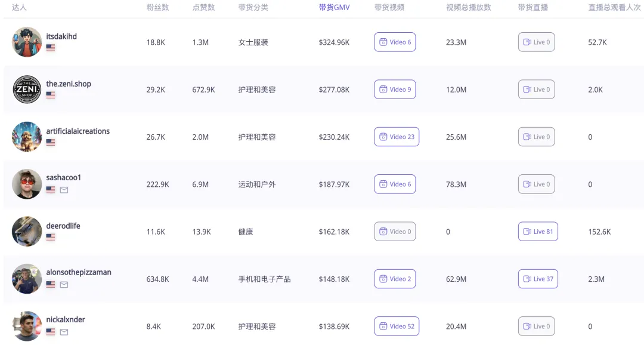Click the US flag under artificialaicreations

(x=51, y=143)
